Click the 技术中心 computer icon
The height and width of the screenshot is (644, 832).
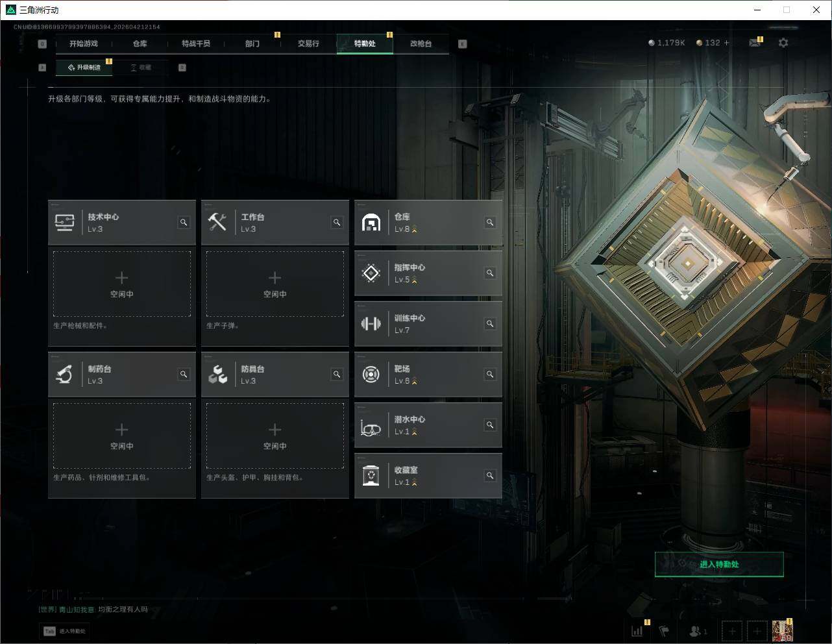tap(64, 223)
